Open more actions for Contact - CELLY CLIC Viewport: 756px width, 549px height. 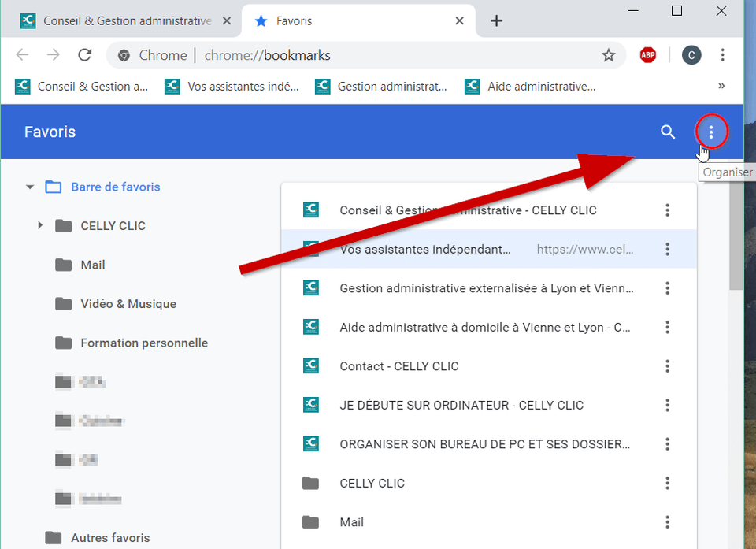(667, 366)
